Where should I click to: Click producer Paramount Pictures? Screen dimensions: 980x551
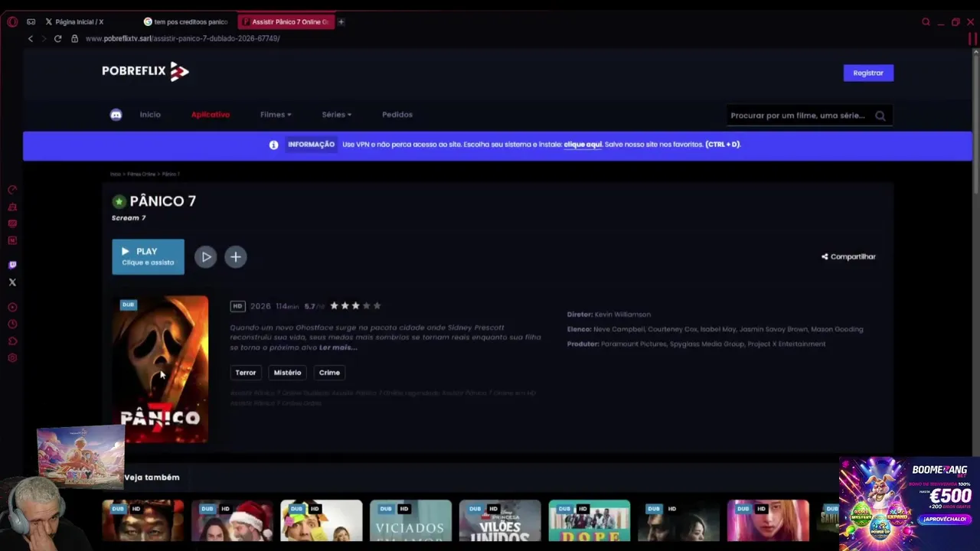pyautogui.click(x=635, y=344)
